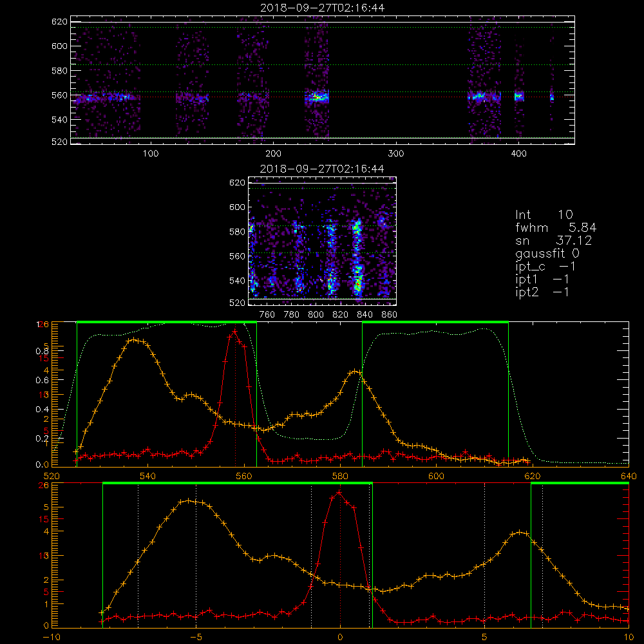Click x-axis label 10 in bottom plot
The image size is (644, 644).
point(629,638)
